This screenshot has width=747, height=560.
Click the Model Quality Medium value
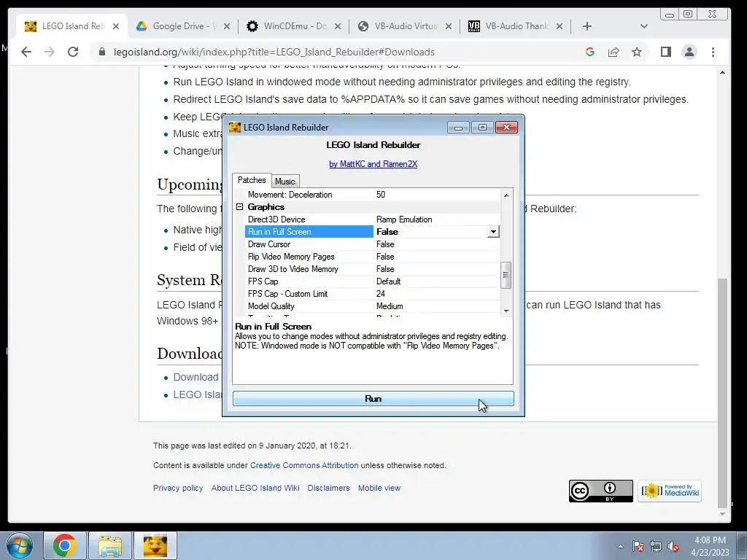click(x=390, y=306)
